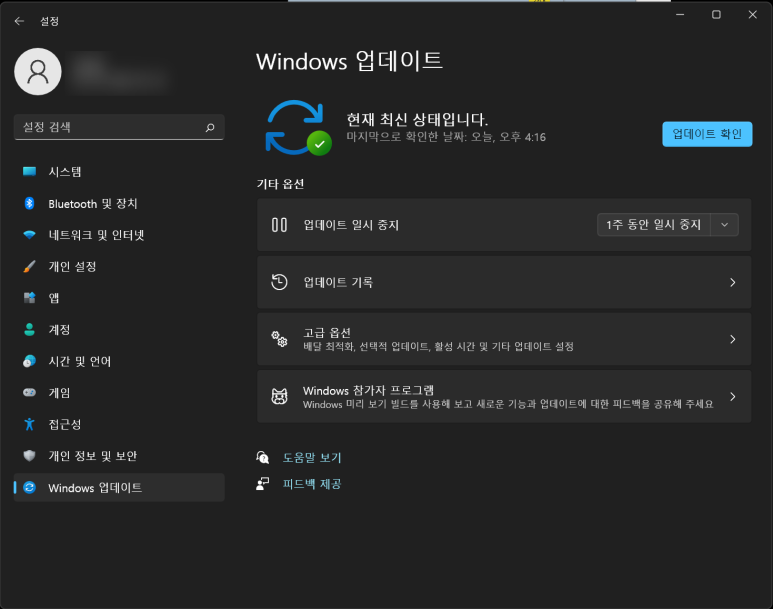Go to 네트워크 및 인터넷 settings
Viewport: 773px width, 609px height.
click(119, 235)
